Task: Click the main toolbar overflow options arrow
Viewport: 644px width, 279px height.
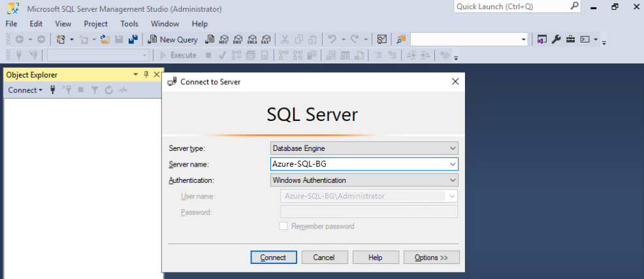Action: (604, 42)
